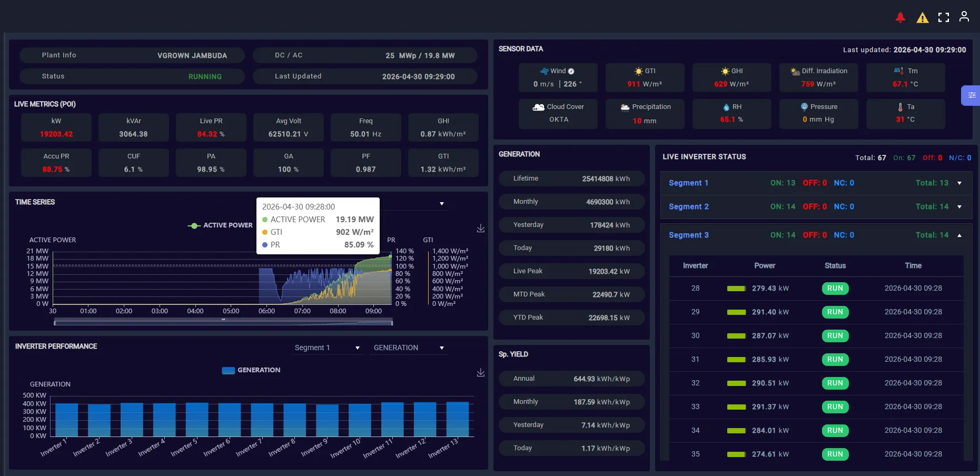The height and width of the screenshot is (476, 980).
Task: Click the RUN status of inverter 33
Action: pos(835,407)
